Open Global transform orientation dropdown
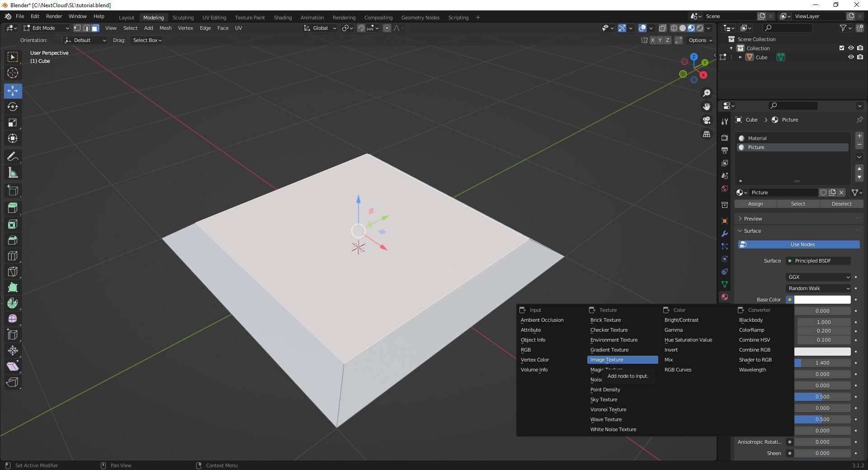The height and width of the screenshot is (470, 868). (320, 28)
